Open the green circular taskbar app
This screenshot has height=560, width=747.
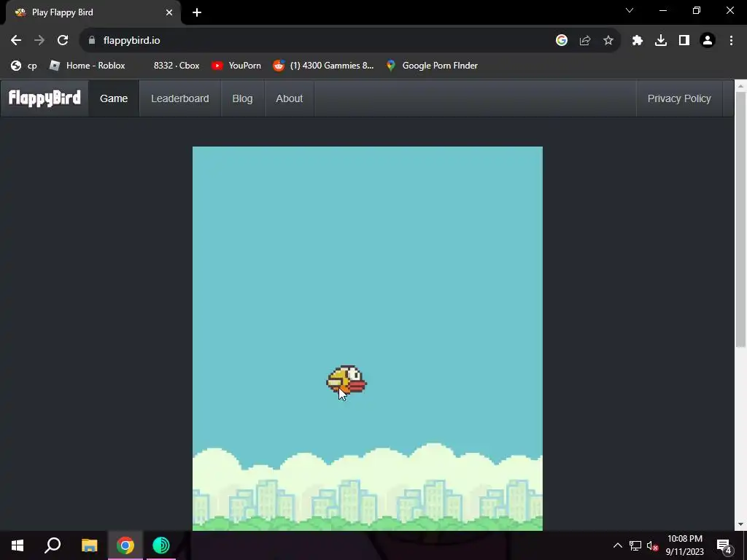pos(161,545)
